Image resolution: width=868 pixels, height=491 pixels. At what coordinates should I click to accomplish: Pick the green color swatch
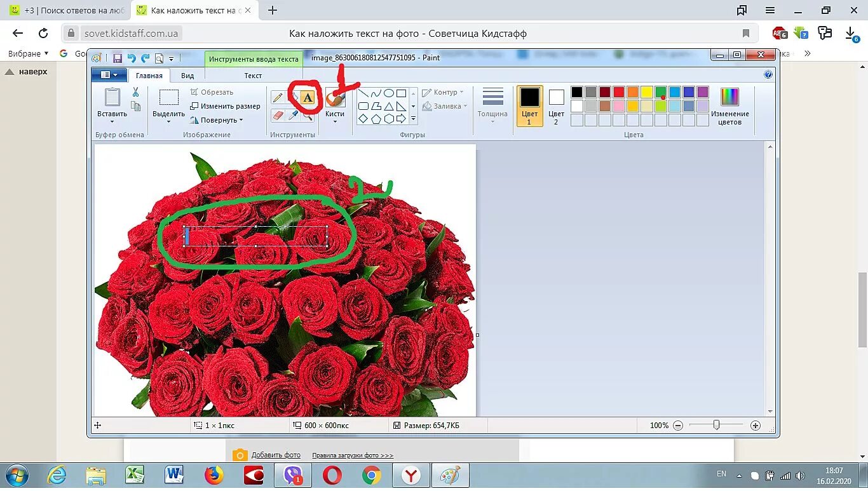660,92
